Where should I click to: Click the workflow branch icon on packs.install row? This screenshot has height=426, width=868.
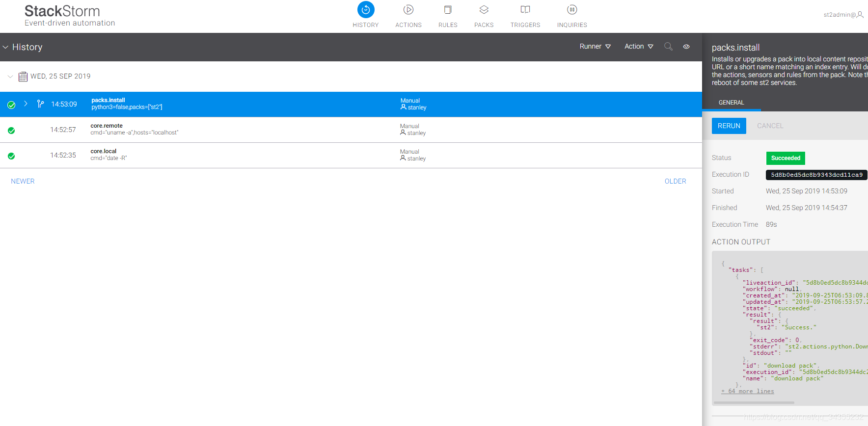pos(40,104)
